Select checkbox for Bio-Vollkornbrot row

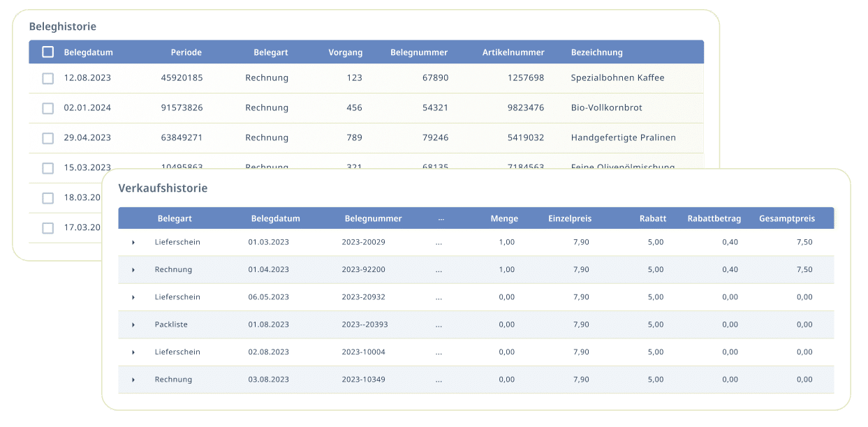pos(48,108)
